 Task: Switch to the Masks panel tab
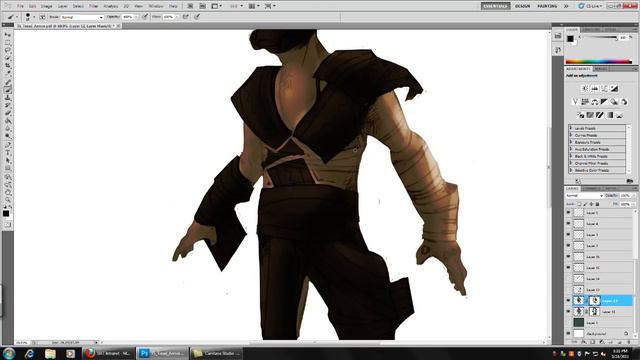[600, 69]
